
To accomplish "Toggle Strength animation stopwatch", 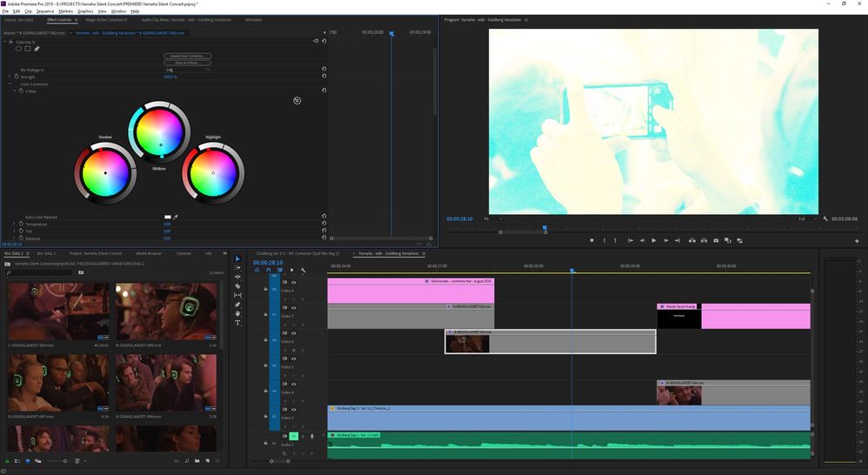I will coord(16,77).
